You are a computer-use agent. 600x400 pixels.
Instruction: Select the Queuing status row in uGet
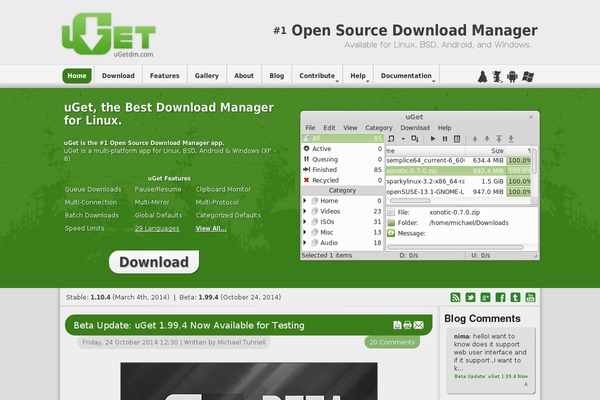[x=342, y=159]
